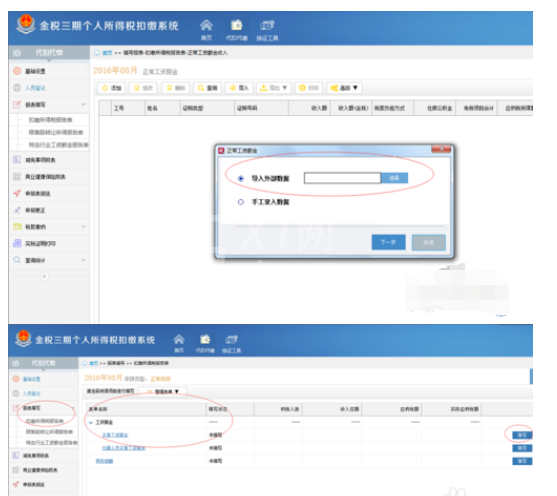Click 下一步 next button in the dialog
The width and height of the screenshot is (557, 496).
coord(388,242)
